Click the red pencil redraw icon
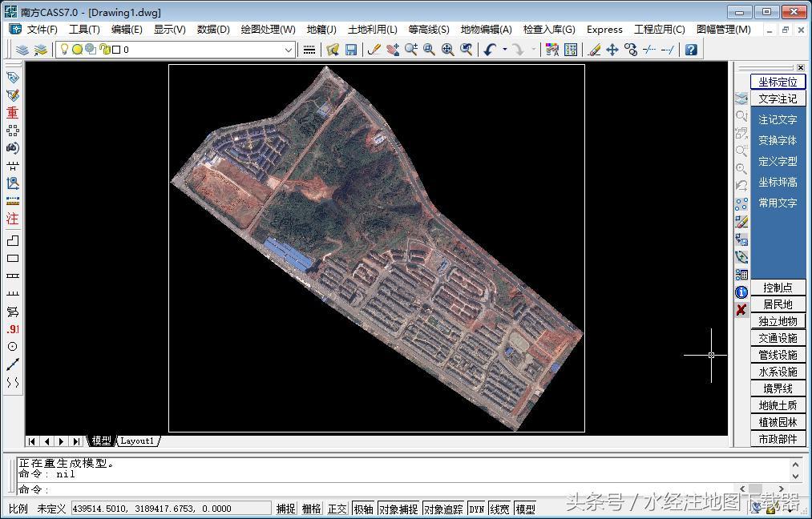 (x=374, y=50)
